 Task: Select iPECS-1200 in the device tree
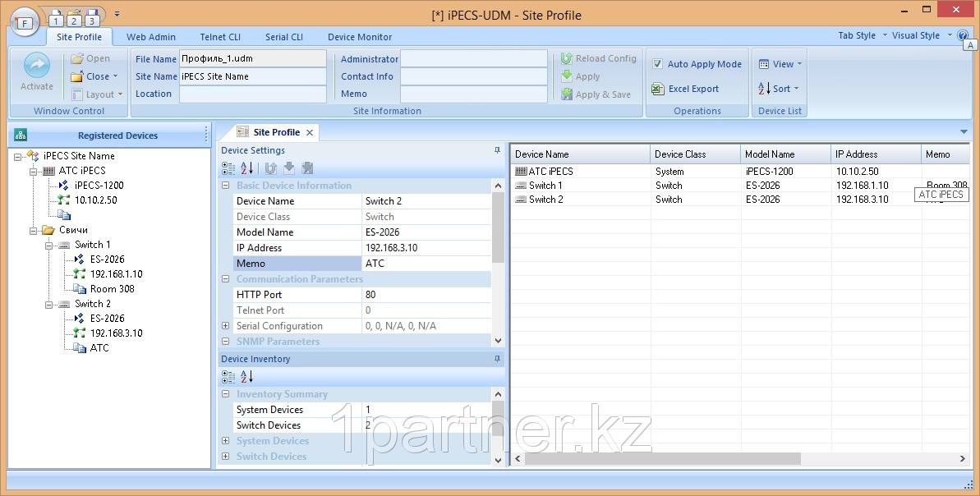click(99, 186)
